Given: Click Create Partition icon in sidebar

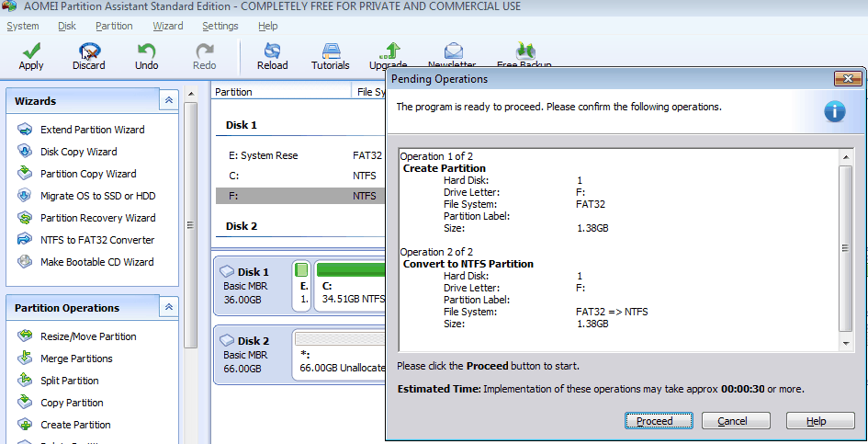Looking at the screenshot, I should tap(25, 425).
